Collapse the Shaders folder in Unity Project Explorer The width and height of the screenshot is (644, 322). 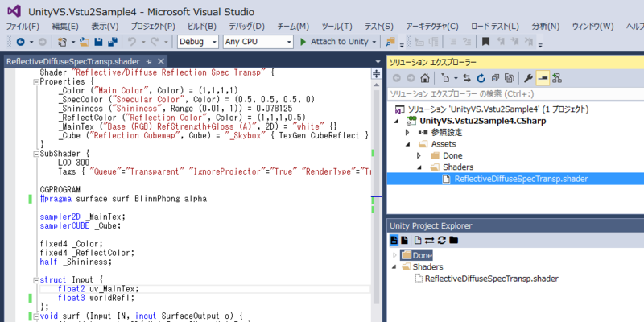click(394, 267)
